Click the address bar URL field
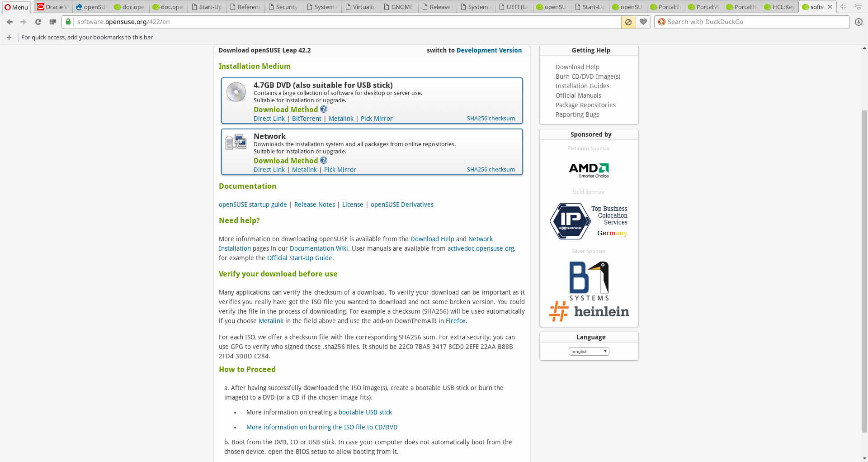The image size is (868, 462). point(348,22)
